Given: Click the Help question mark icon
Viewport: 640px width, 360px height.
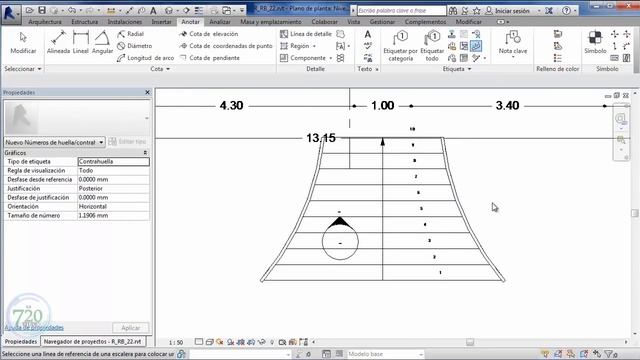Looking at the screenshot, I should click(566, 11).
